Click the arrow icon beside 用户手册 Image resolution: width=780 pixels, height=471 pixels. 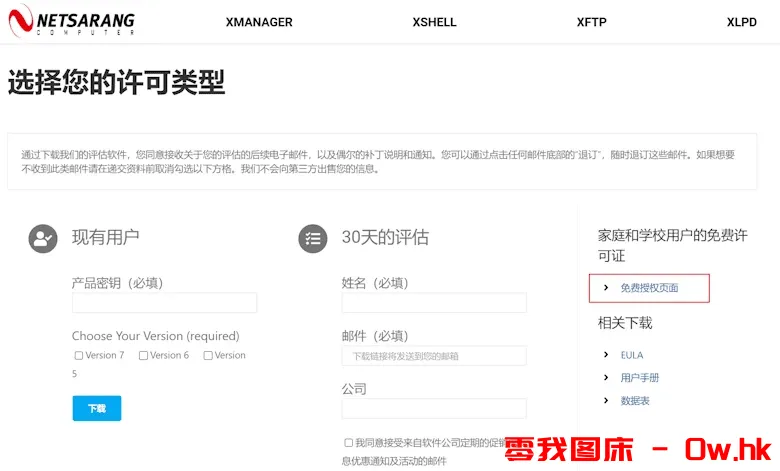pyautogui.click(x=606, y=378)
